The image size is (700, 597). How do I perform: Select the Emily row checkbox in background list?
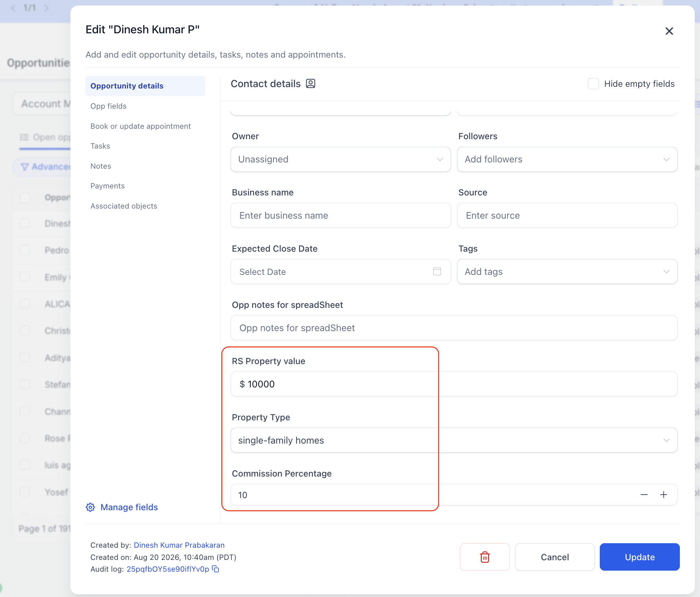tap(25, 277)
